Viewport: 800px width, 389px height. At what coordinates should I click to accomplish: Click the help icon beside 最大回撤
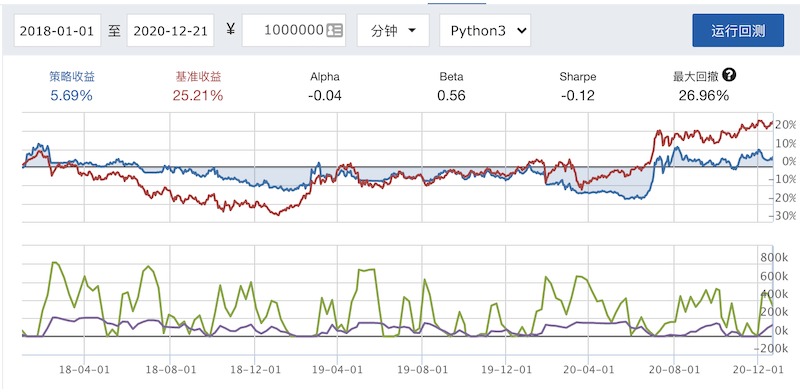(x=730, y=76)
